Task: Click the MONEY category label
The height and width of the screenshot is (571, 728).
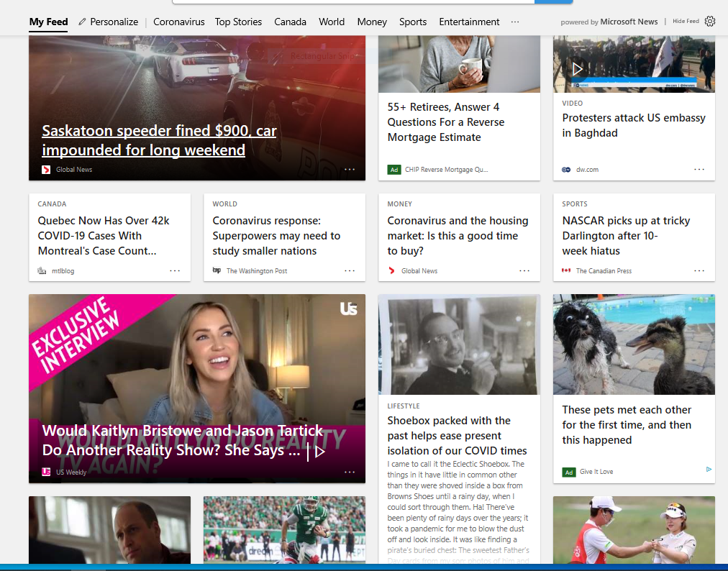Action: [x=400, y=204]
